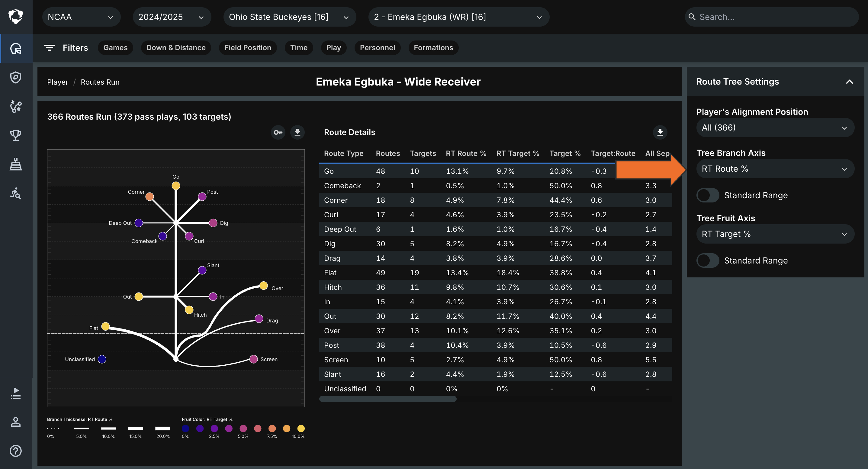The image size is (868, 469).
Task: Open Player's Alignment Position dropdown
Action: point(775,128)
